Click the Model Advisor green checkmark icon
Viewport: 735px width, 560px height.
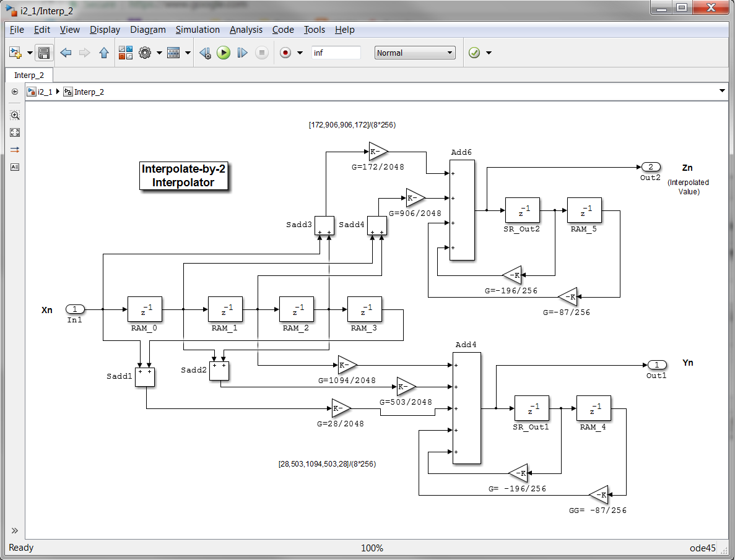[x=474, y=53]
